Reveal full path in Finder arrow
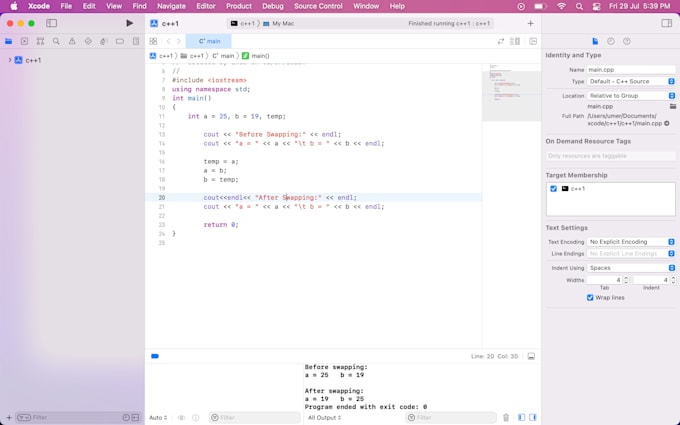The width and height of the screenshot is (680, 425). [667, 124]
